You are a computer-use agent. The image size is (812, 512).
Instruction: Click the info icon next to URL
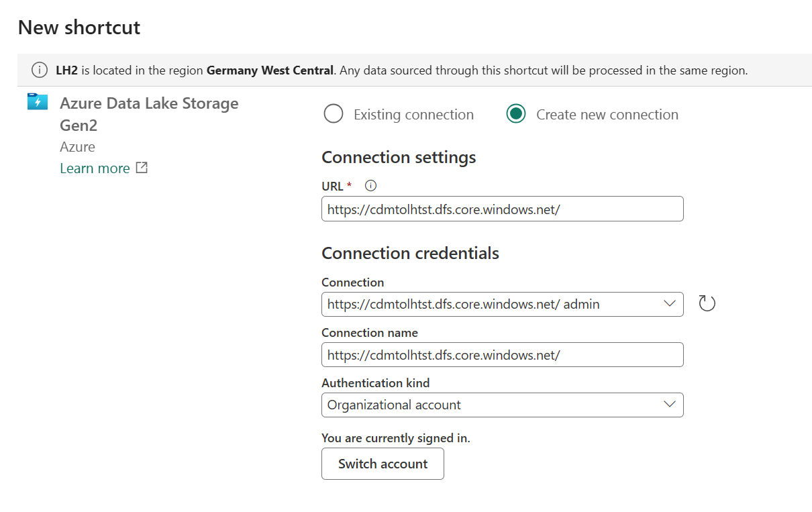(x=370, y=185)
